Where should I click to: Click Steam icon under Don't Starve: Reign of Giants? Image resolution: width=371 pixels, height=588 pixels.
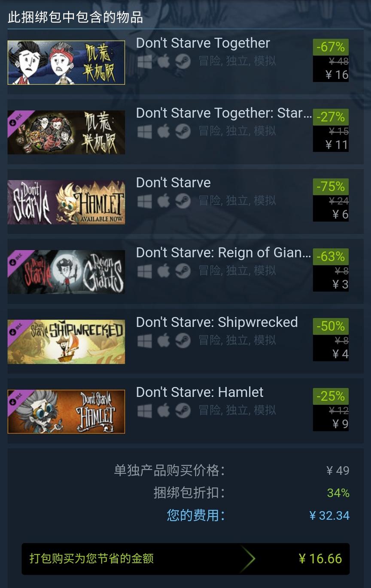183,271
